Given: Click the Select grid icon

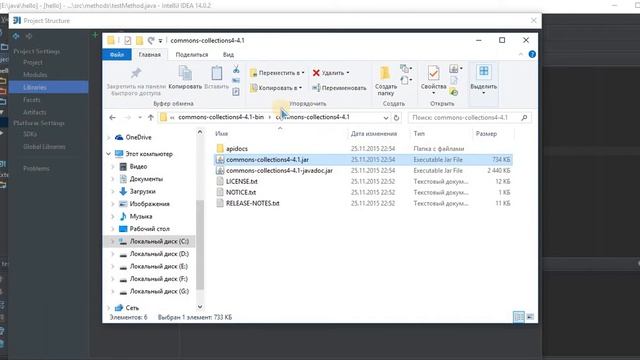Looking at the screenshot, I should (x=484, y=71).
